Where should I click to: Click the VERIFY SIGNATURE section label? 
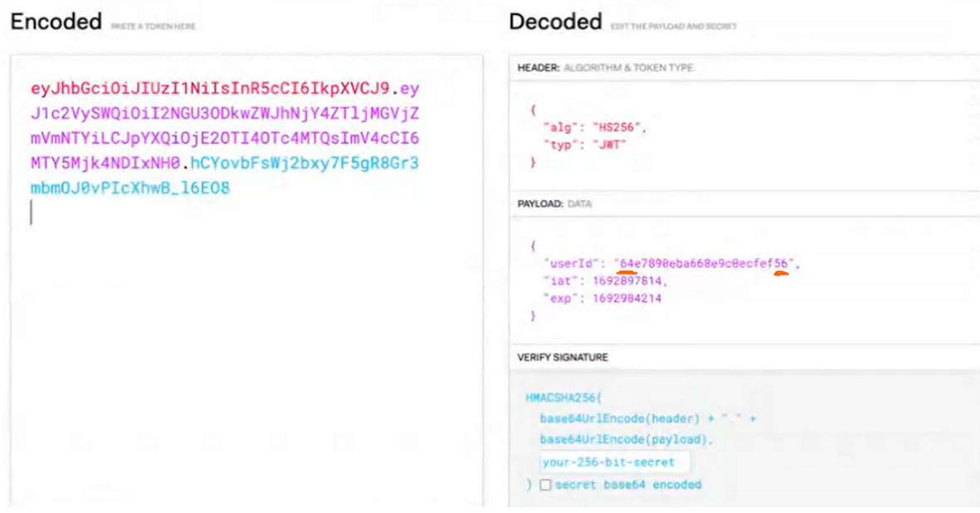563,358
